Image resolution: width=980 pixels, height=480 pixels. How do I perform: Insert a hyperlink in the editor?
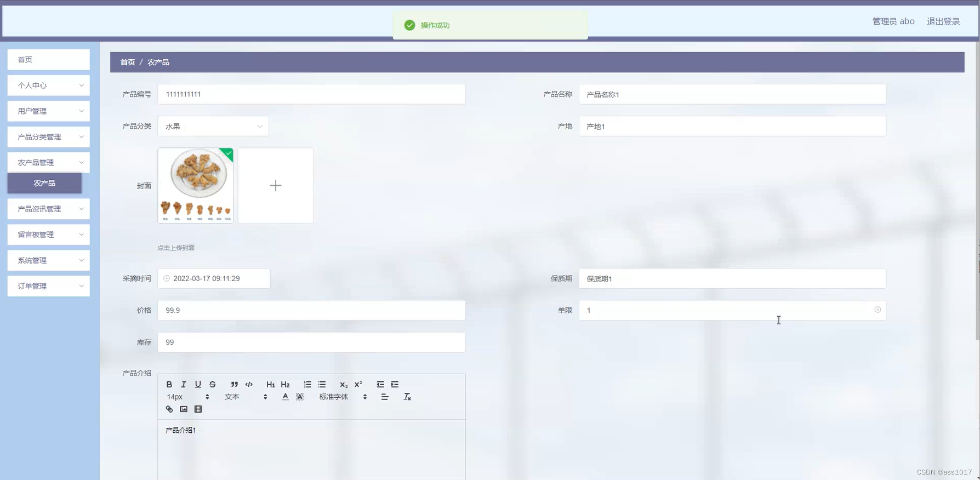tap(169, 409)
